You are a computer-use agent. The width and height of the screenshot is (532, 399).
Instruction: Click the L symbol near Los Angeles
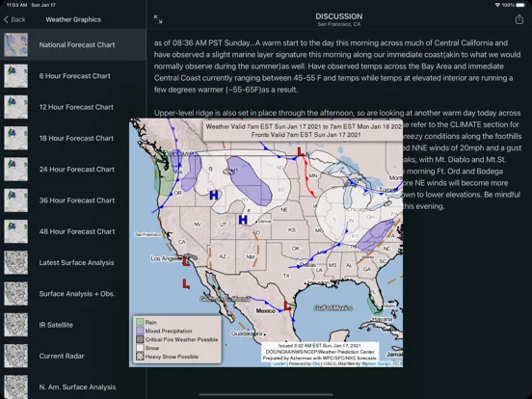coord(186,261)
